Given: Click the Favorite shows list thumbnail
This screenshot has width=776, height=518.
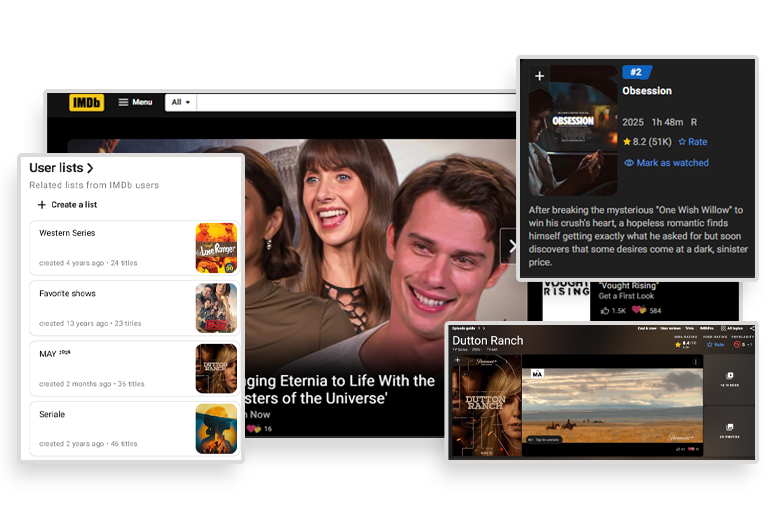Looking at the screenshot, I should 216,308.
